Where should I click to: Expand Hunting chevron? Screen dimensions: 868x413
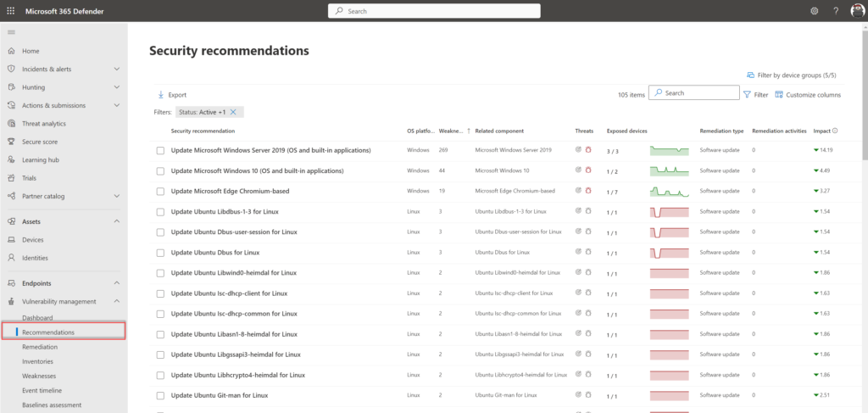117,87
